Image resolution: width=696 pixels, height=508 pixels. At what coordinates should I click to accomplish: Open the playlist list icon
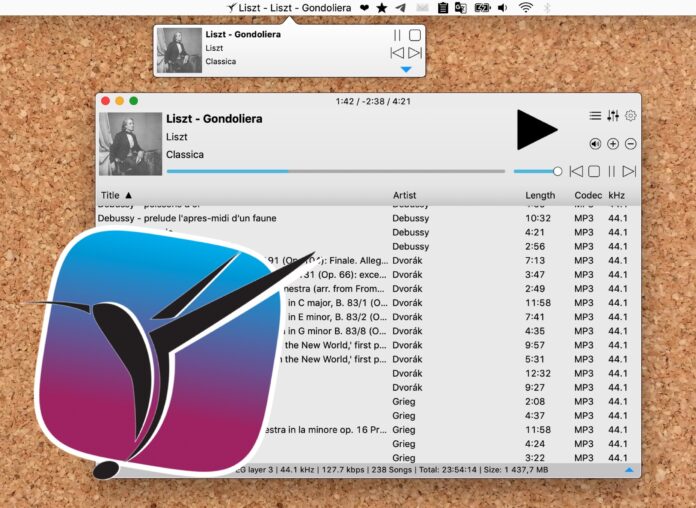[595, 116]
